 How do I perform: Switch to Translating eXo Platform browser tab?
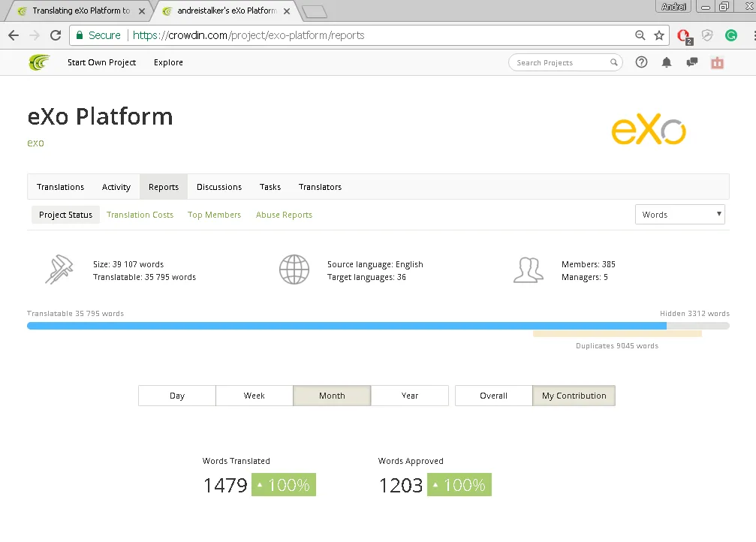80,11
